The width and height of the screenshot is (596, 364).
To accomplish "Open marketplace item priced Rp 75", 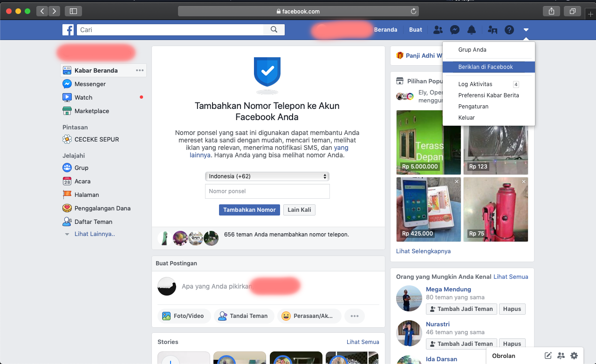I will [x=496, y=209].
